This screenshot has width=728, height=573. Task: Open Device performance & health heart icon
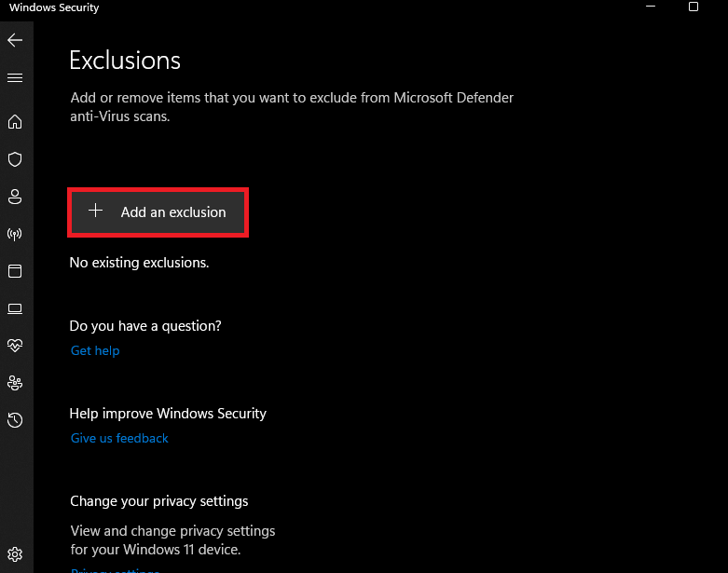pyautogui.click(x=15, y=346)
